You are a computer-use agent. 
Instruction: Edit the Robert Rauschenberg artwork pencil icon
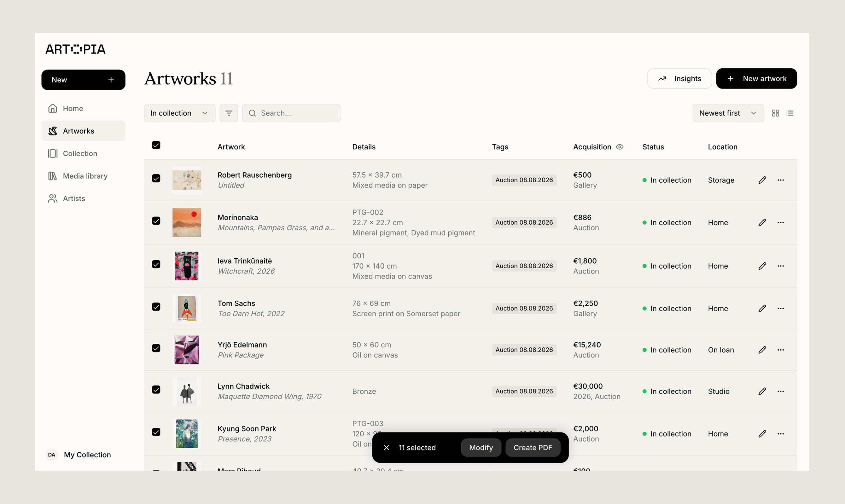762,180
